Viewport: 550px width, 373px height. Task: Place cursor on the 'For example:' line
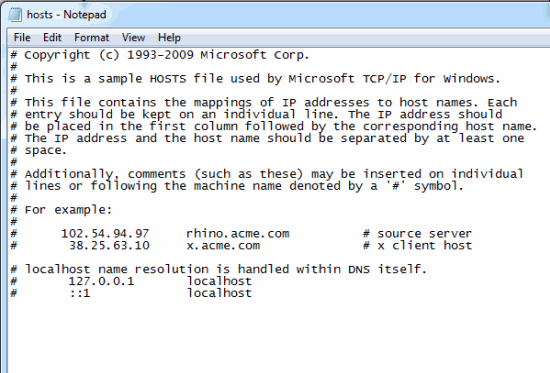pyautogui.click(x=61, y=210)
